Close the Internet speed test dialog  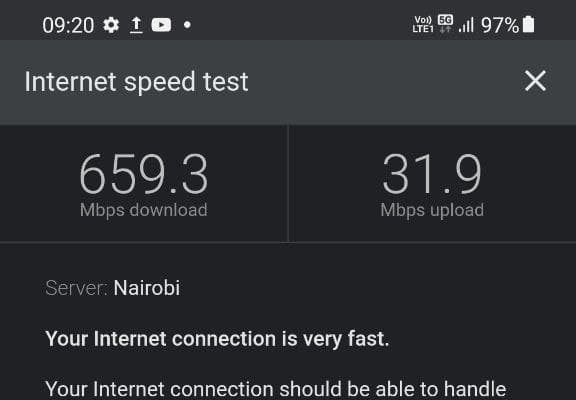[535, 81]
